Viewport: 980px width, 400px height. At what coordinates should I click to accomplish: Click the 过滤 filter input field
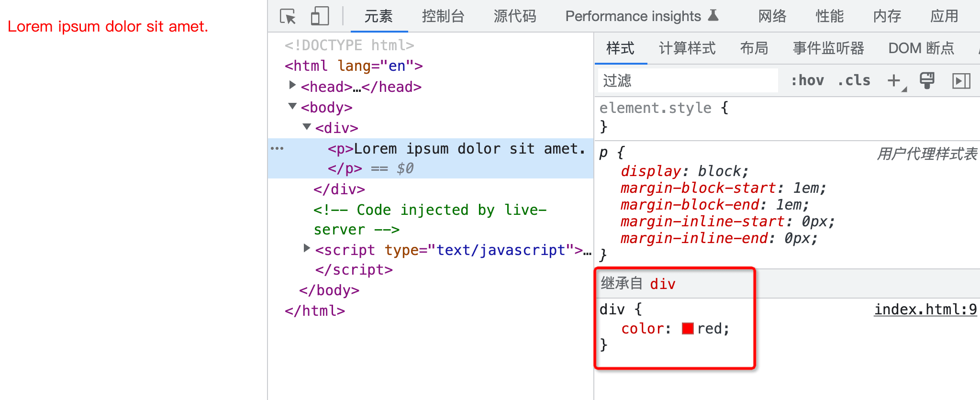click(x=687, y=80)
